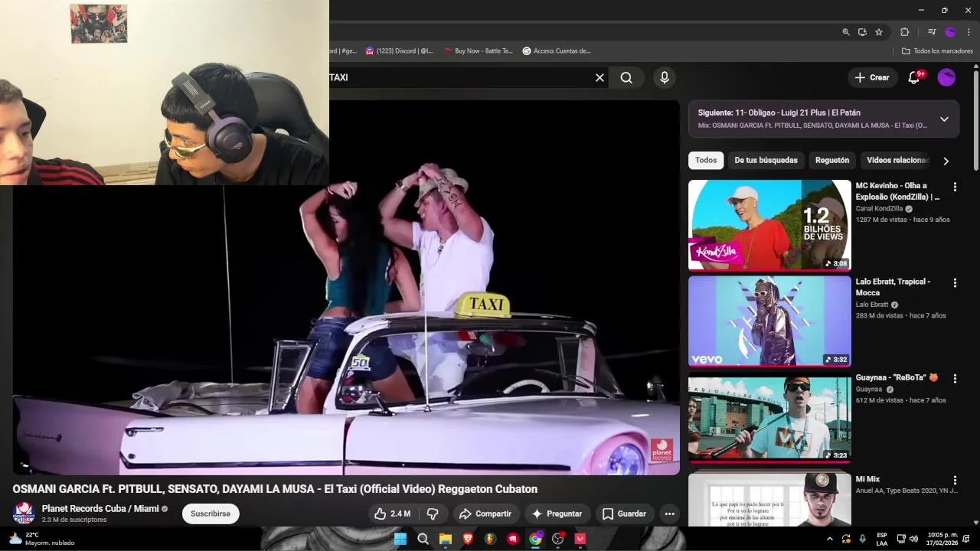
Task: Open the Windows Start menu
Action: 400,539
